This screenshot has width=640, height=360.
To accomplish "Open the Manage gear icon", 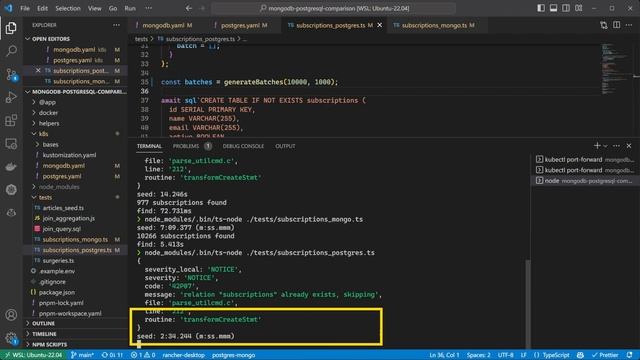I will coord(11,338).
